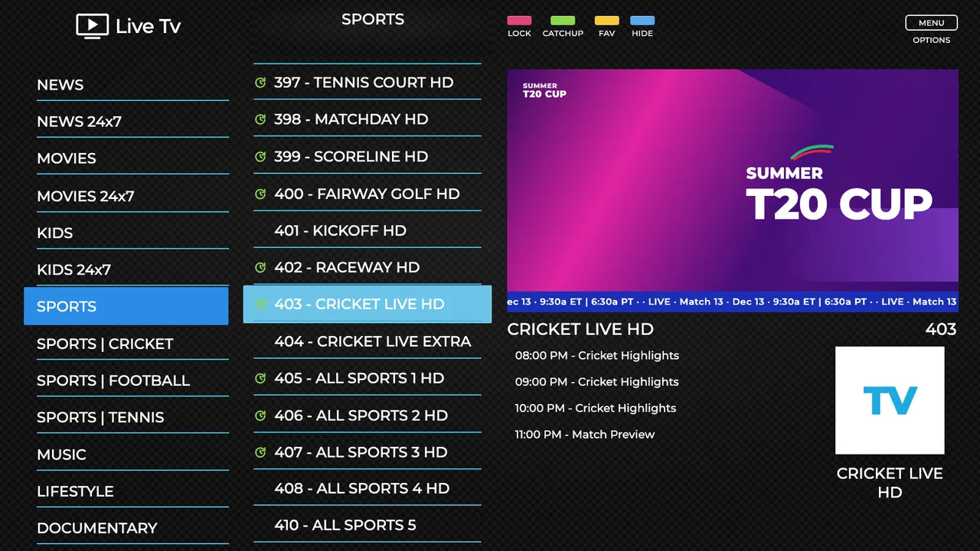Select the 09:00 PM Cricket Highlights program

(x=597, y=382)
